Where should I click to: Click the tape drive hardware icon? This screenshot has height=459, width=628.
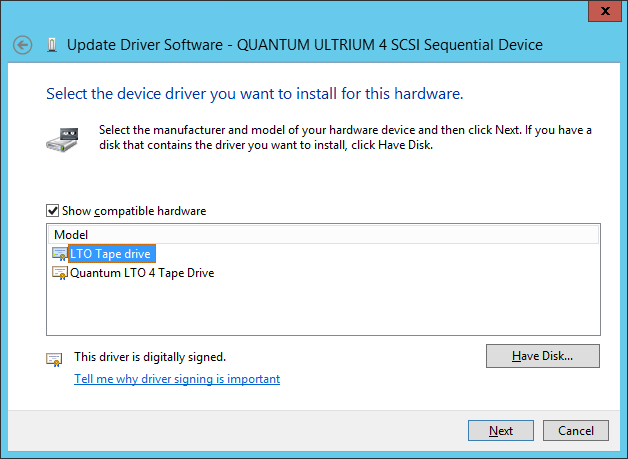62,140
